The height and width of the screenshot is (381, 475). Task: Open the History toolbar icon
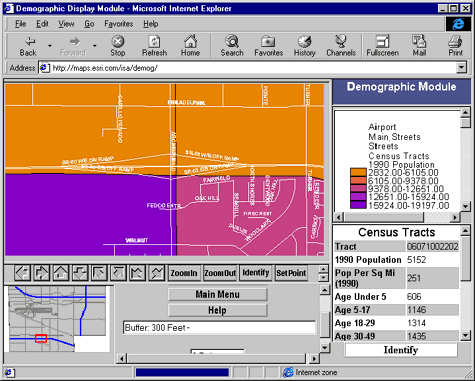[304, 46]
